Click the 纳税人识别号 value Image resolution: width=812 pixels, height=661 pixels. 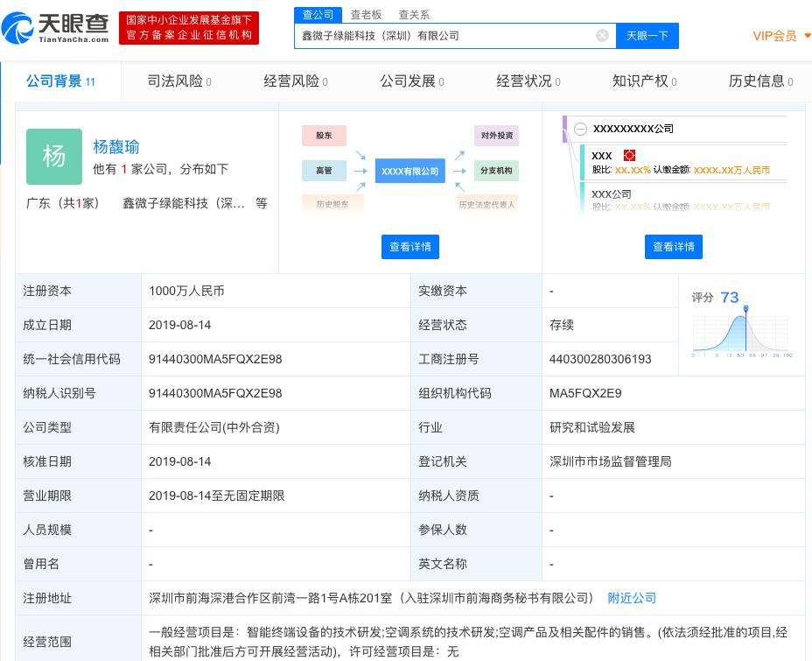point(215,393)
